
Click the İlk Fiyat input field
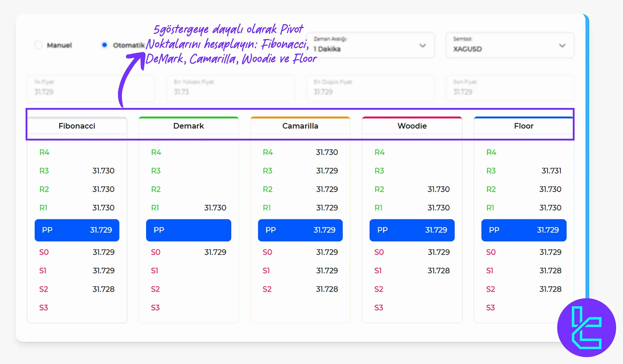tap(91, 89)
